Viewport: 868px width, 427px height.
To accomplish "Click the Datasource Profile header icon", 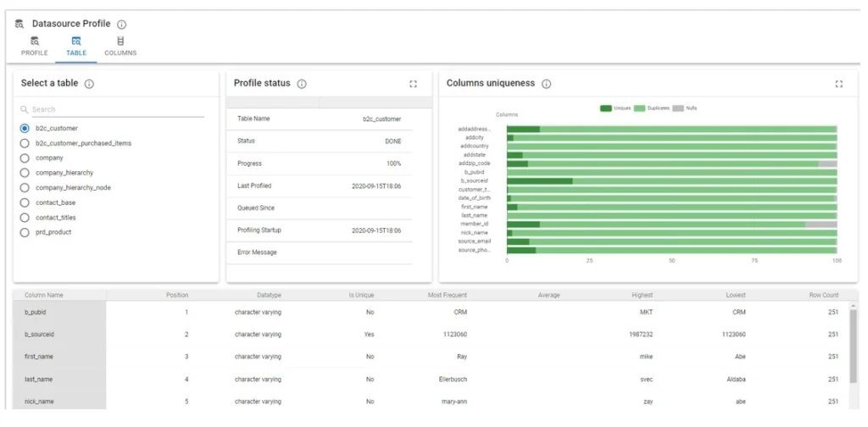I will coord(19,24).
